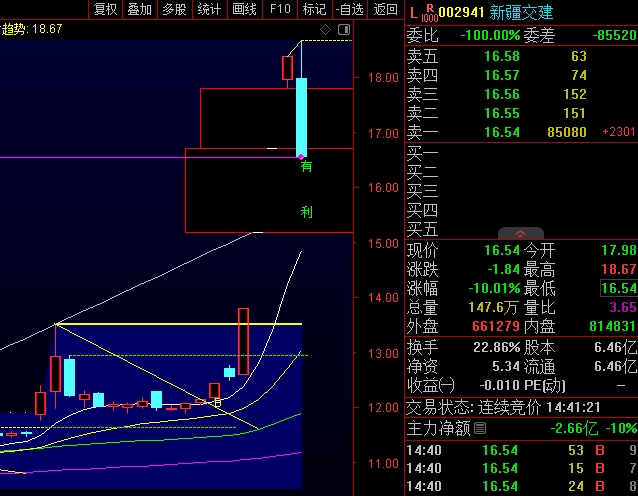Click the 卖五 price 16.58
Image resolution: width=638 pixels, height=496 pixels.
tap(502, 56)
